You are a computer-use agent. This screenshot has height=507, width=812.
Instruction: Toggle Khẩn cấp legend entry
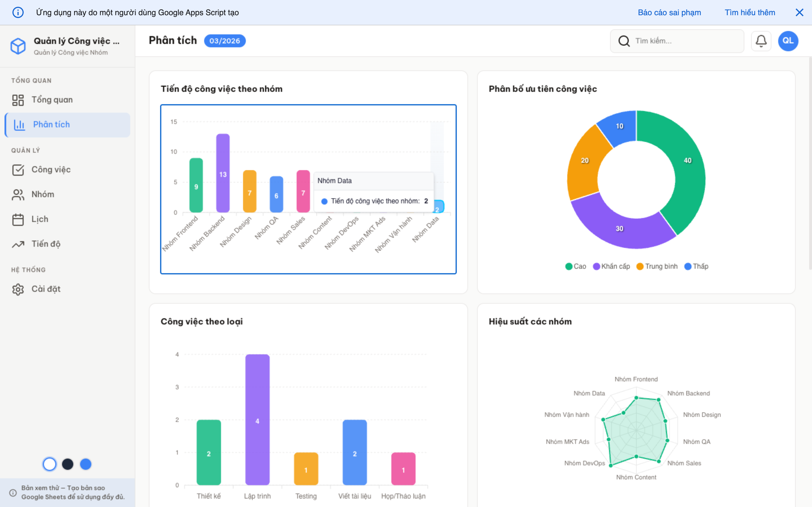611,266
